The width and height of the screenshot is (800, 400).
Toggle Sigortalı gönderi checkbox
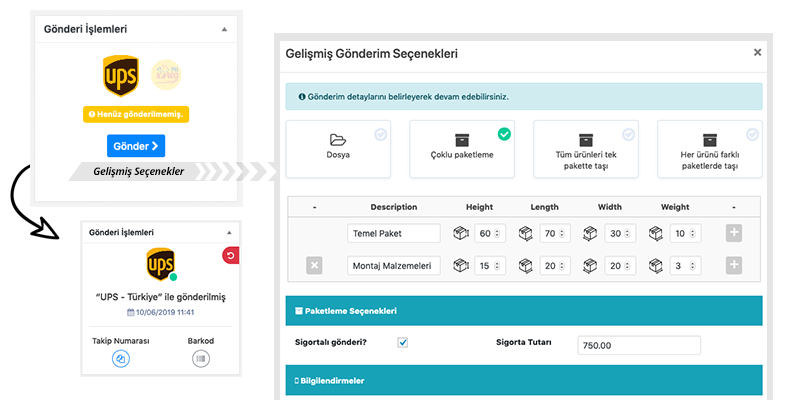(403, 343)
